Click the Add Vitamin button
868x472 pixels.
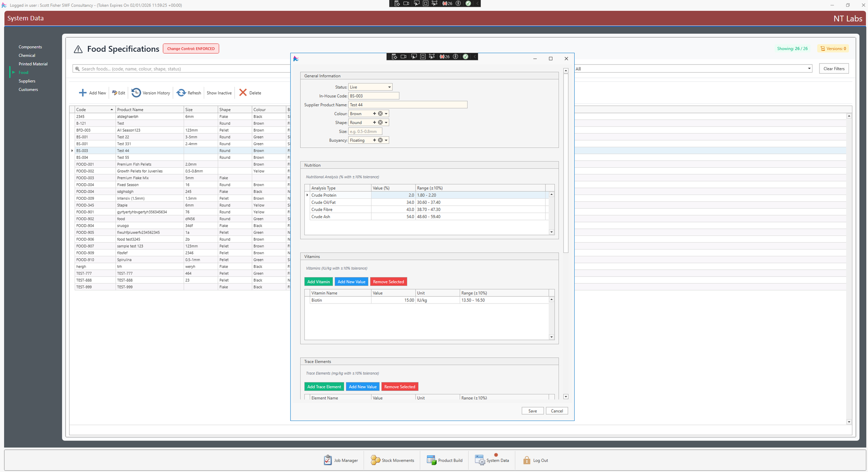click(x=318, y=281)
